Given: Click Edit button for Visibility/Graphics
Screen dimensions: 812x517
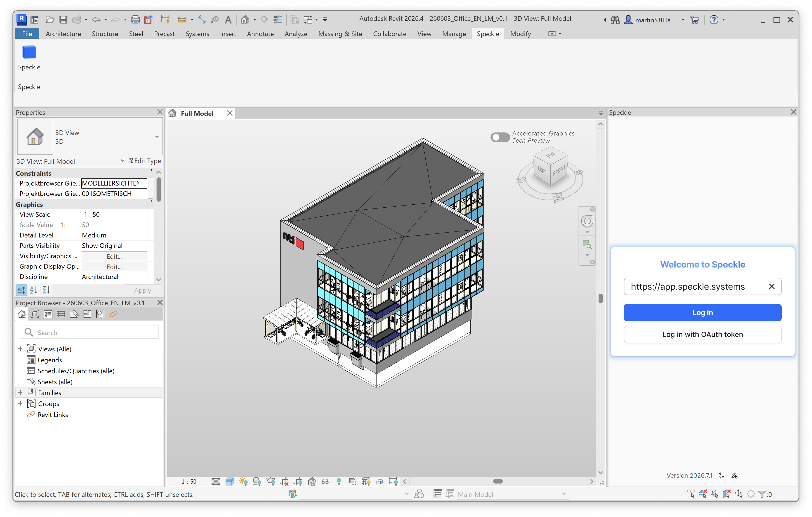Looking at the screenshot, I should point(114,256).
